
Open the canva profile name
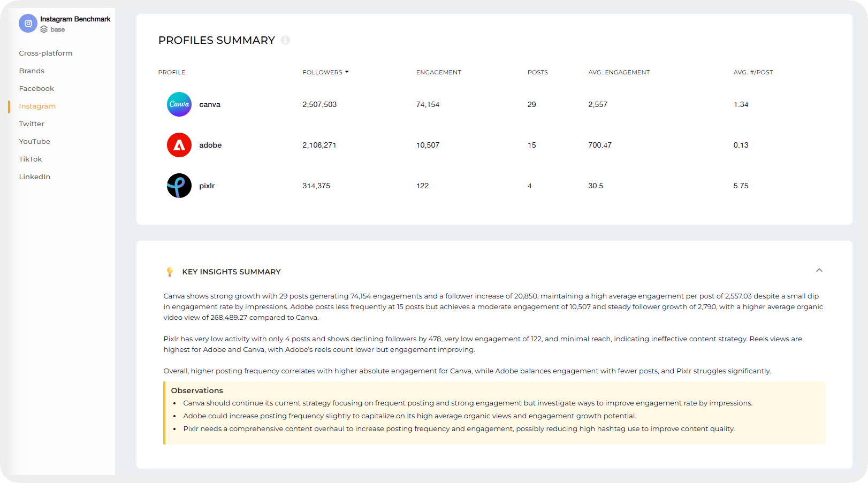(210, 104)
